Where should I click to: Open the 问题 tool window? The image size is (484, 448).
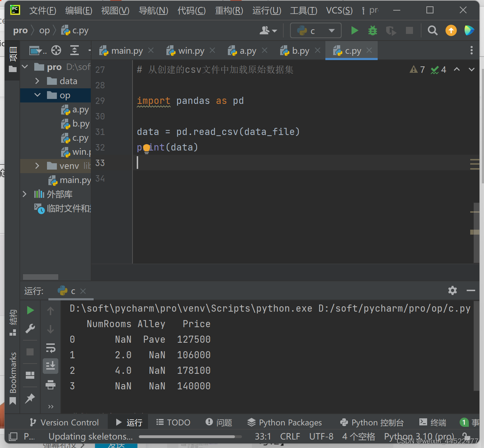pyautogui.click(x=219, y=422)
